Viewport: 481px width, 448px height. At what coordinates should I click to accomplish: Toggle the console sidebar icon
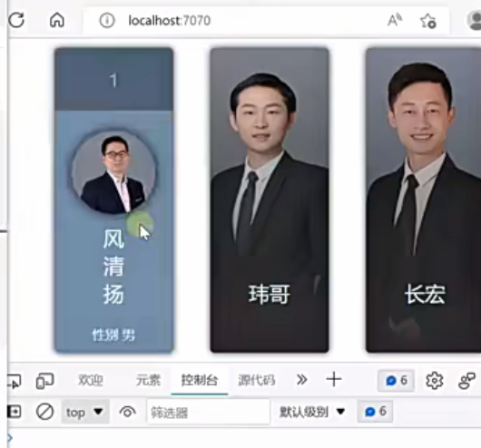click(15, 412)
